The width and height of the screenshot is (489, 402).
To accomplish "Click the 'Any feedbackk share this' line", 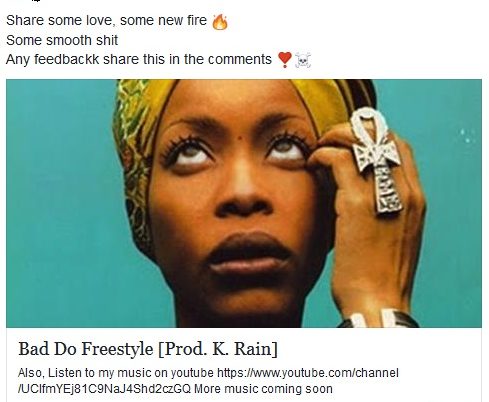I will coord(139,60).
